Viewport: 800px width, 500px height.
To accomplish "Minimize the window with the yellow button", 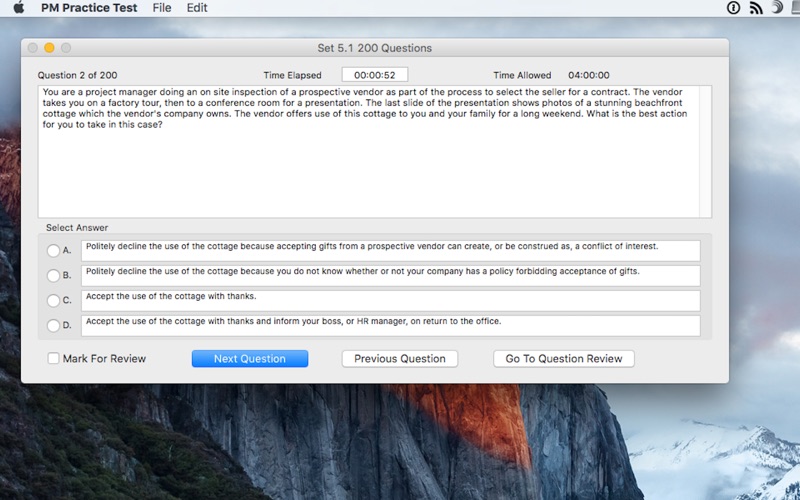I will (x=49, y=48).
